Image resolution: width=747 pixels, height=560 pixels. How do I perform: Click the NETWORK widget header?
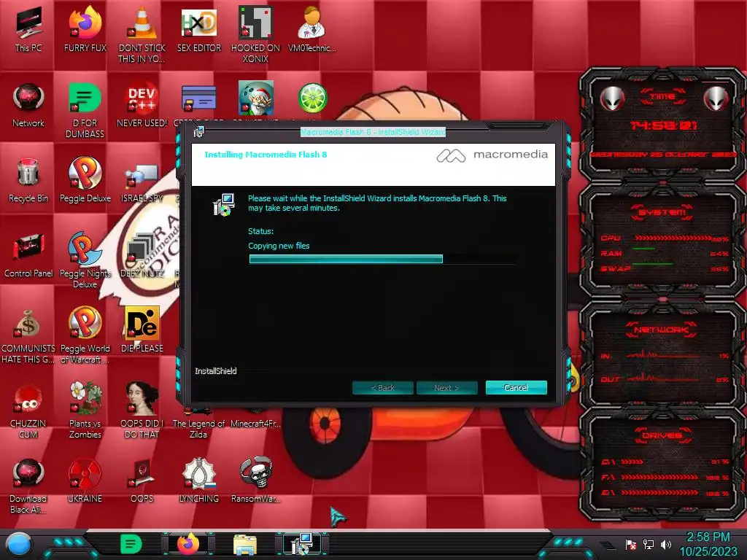(x=662, y=330)
